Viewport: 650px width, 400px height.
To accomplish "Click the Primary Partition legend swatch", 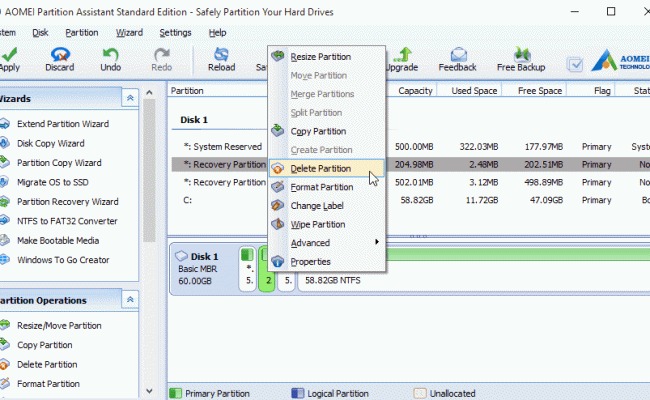I will pyautogui.click(x=175, y=393).
